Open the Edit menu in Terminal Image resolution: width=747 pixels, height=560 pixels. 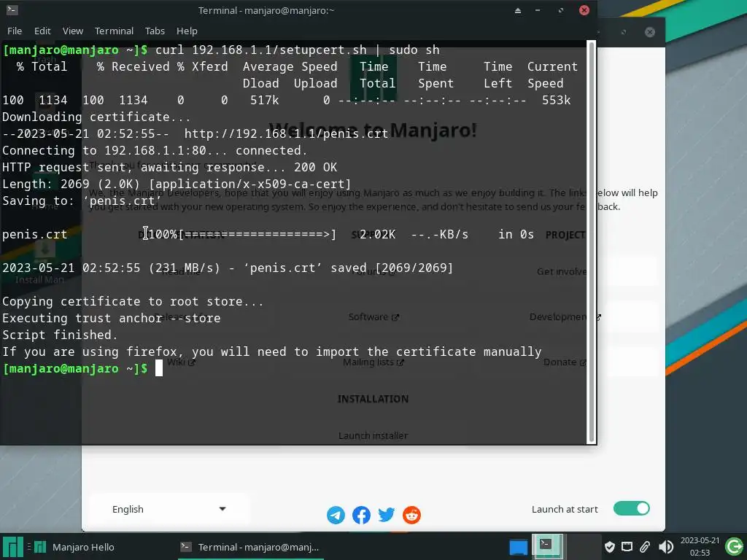click(x=42, y=31)
